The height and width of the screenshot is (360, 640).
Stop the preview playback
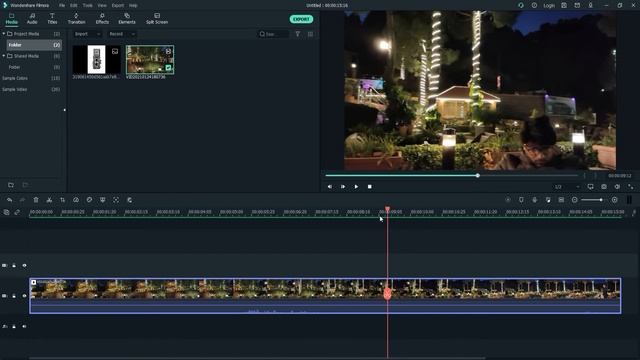coord(370,187)
